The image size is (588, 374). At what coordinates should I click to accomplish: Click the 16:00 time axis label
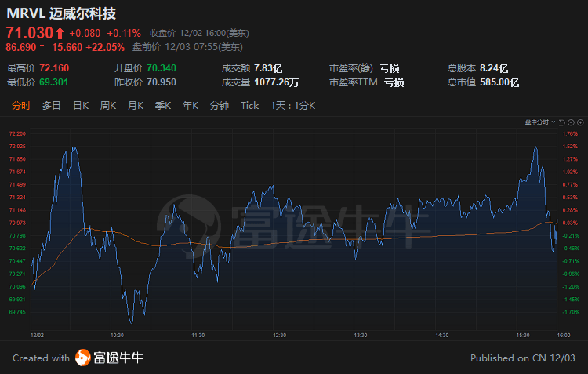[x=564, y=335]
